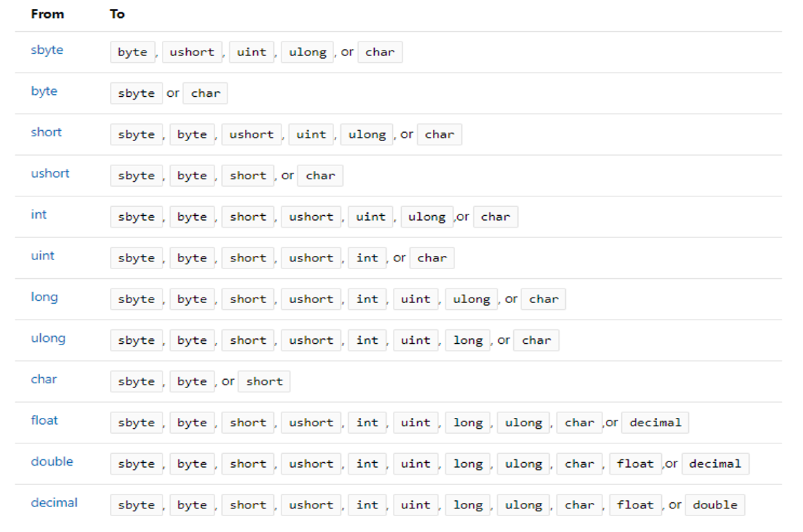
Task: Click the int link in From column
Action: pyautogui.click(x=39, y=214)
